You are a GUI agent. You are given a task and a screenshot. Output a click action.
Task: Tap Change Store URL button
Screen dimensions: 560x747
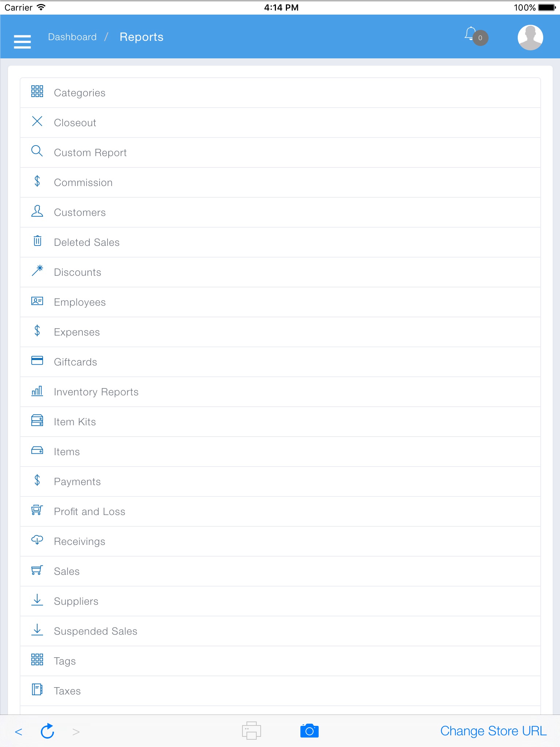pos(493,731)
